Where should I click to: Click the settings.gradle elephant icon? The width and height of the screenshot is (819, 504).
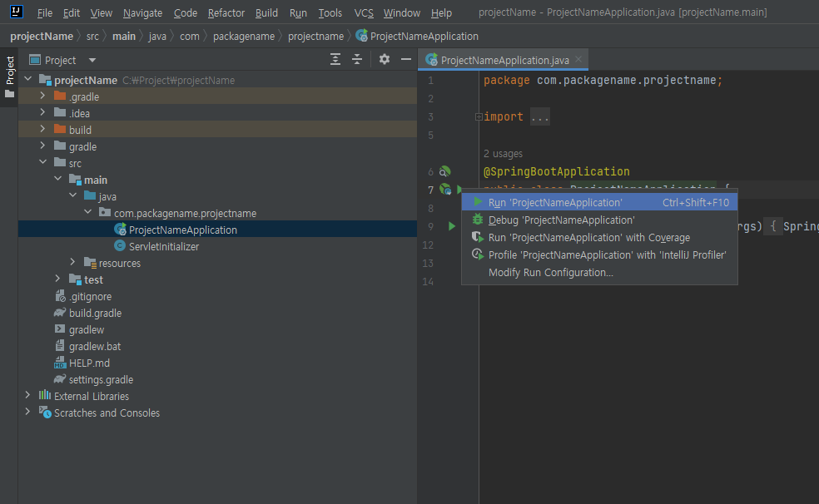point(60,378)
